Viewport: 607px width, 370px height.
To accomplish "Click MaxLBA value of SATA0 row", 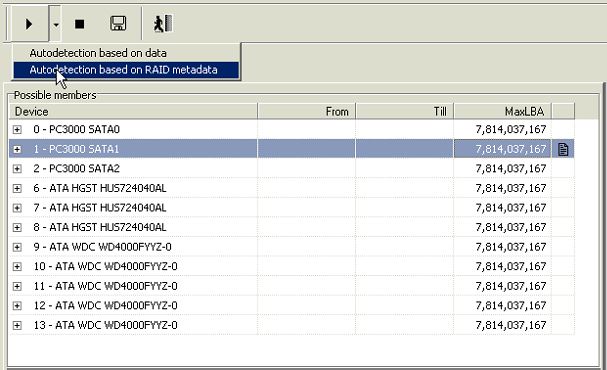I will pyautogui.click(x=511, y=129).
